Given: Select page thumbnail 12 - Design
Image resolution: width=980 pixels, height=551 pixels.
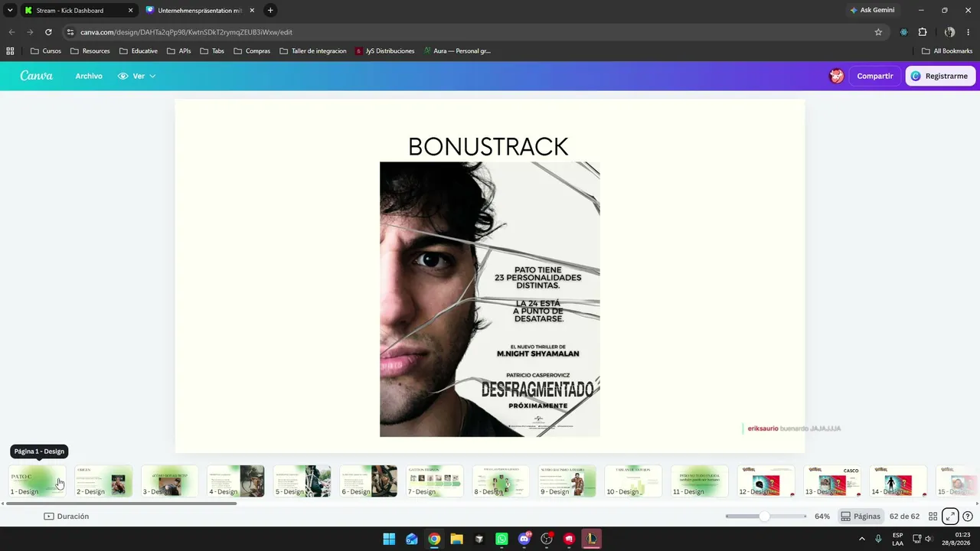Looking at the screenshot, I should point(766,481).
